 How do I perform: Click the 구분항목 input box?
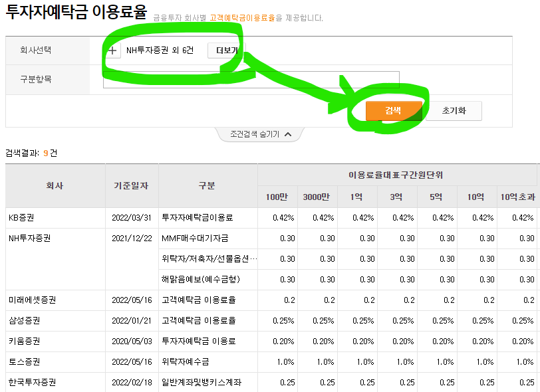point(251,80)
